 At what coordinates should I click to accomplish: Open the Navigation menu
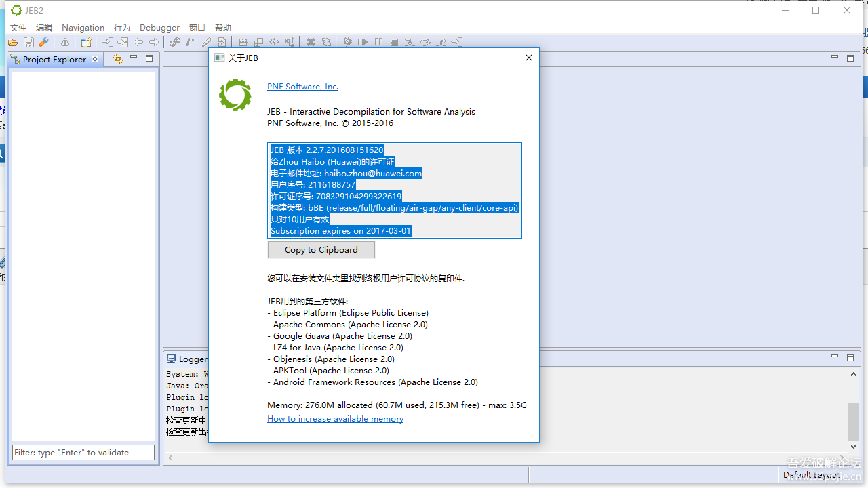83,28
